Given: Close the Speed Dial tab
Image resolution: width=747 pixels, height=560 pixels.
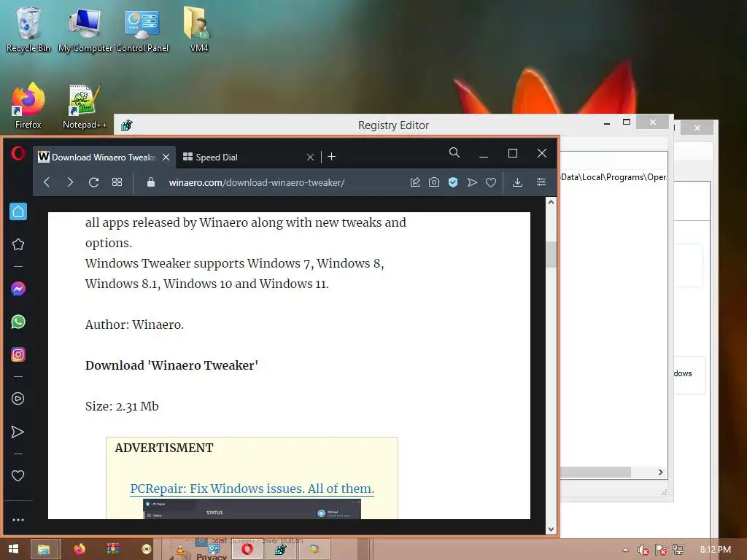Looking at the screenshot, I should click(x=310, y=157).
